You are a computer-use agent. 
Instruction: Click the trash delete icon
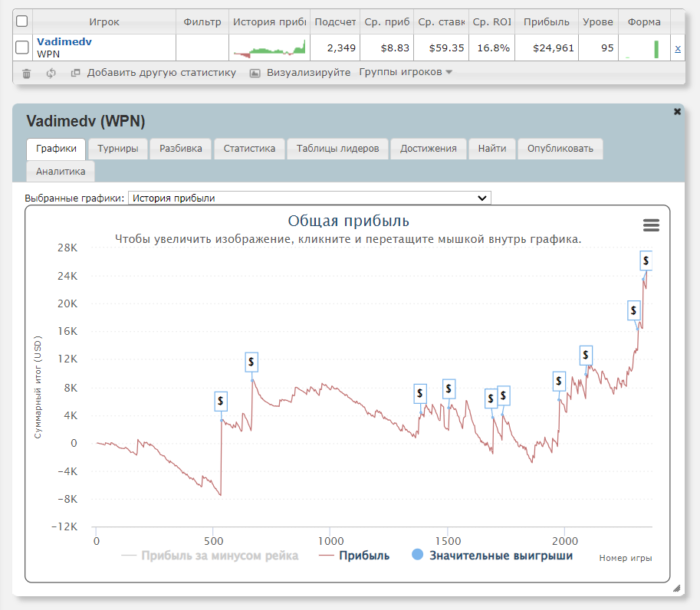pyautogui.click(x=27, y=73)
